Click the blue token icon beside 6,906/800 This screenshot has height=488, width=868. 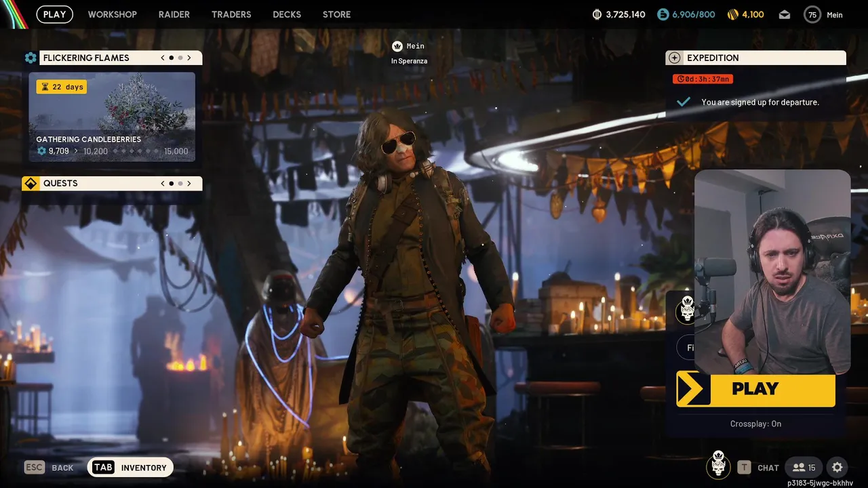point(663,14)
